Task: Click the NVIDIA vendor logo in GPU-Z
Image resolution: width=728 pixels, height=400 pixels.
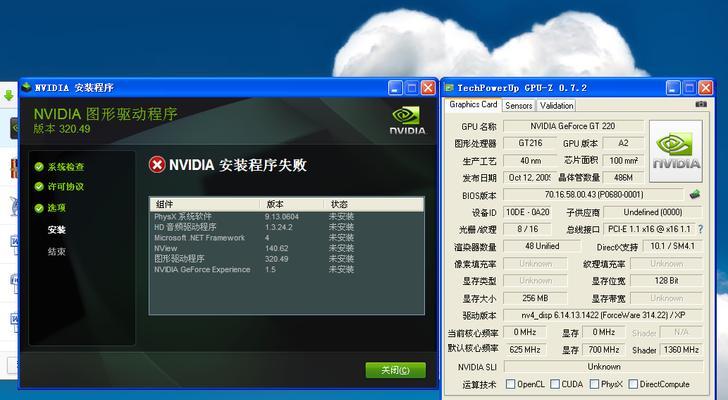Action: tap(676, 151)
